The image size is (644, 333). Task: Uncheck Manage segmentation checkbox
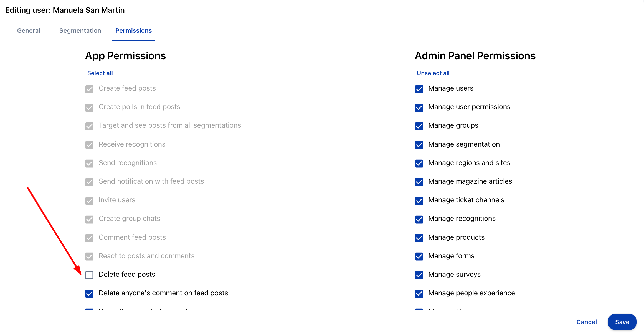click(419, 145)
